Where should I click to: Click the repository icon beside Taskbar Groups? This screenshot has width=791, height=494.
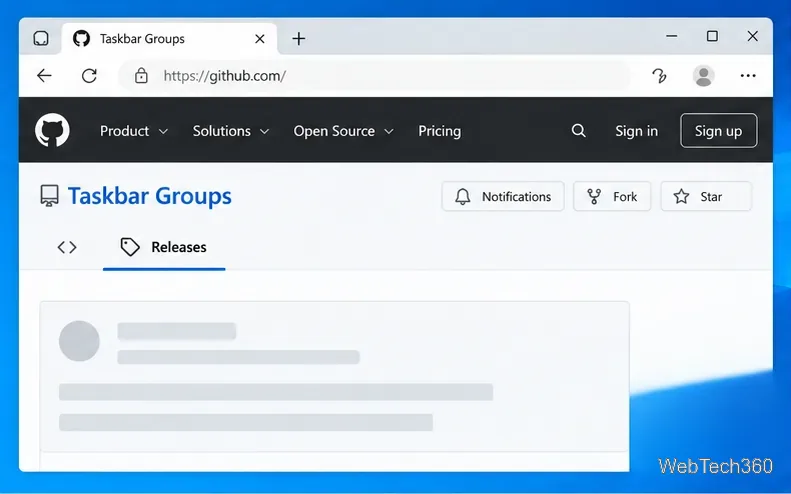pyautogui.click(x=49, y=196)
